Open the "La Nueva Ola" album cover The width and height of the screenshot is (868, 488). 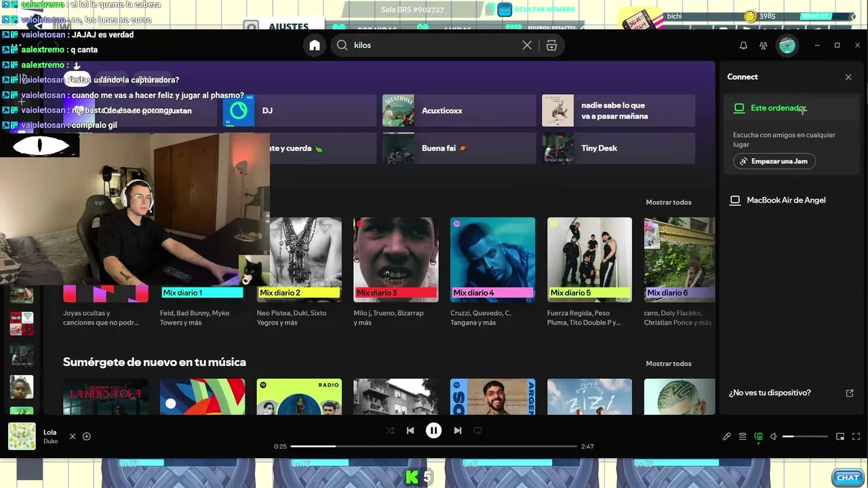click(106, 397)
